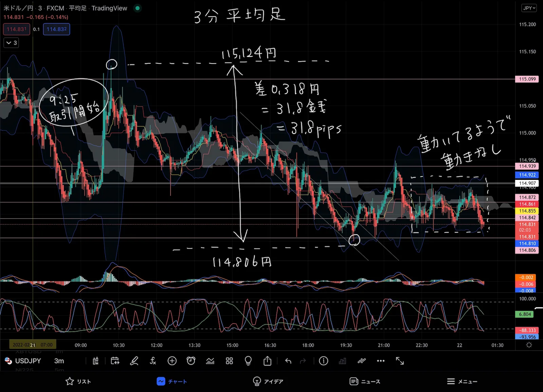Viewport: 543px width, 392px height.
Task: Select the yellow 114.855 price label
Action: click(x=527, y=211)
